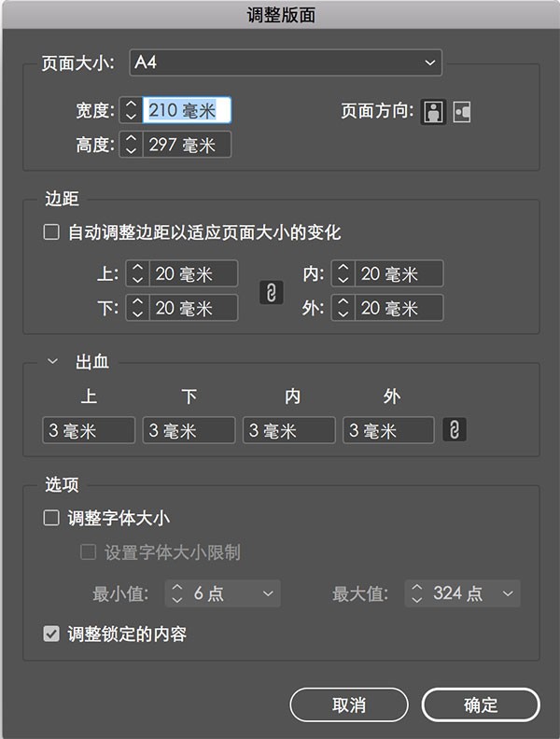The image size is (560, 739).
Task: Click the width field showing 210 毫米
Action: click(187, 111)
